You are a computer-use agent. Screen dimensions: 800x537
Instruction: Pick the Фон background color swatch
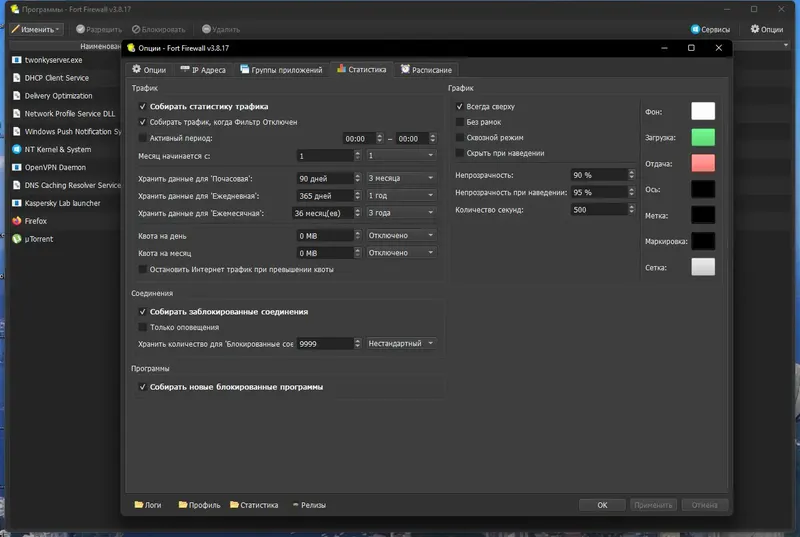[x=703, y=111]
